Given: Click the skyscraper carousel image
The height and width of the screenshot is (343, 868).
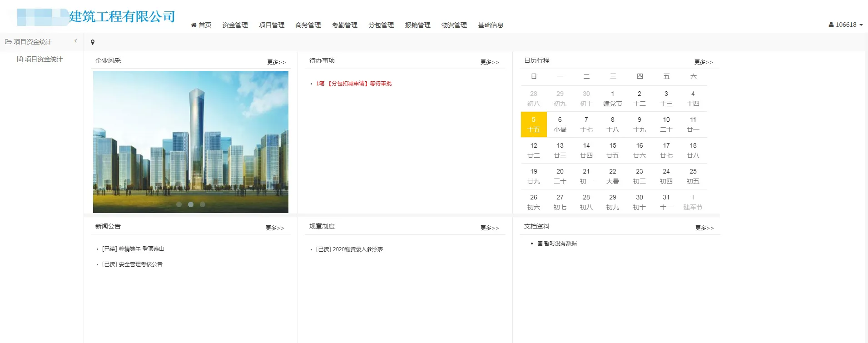Looking at the screenshot, I should point(191,142).
